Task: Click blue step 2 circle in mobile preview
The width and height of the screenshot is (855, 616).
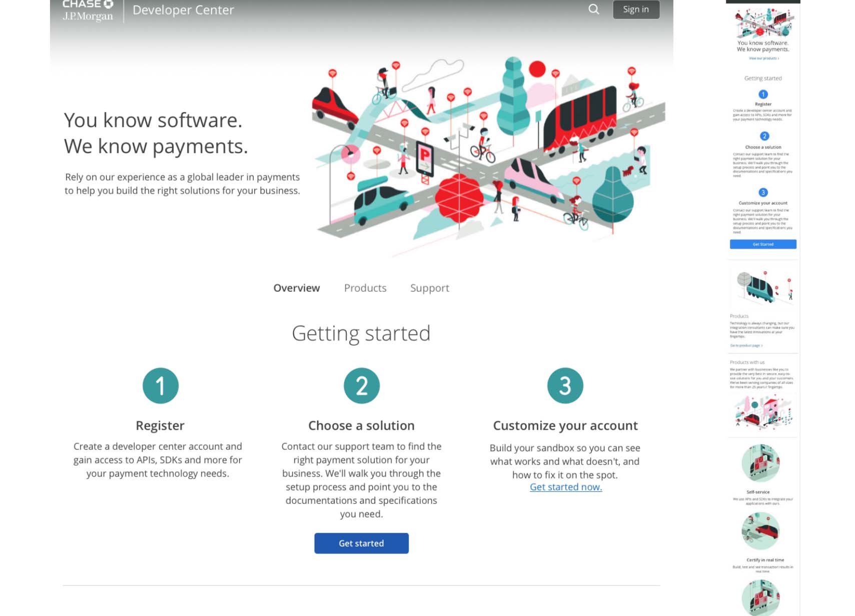Action: tap(764, 136)
